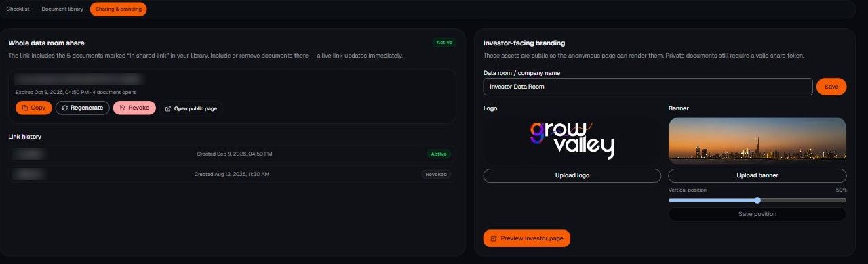Adjust the banner vertical position slider
Image resolution: width=868 pixels, height=264 pixels.
pos(757,200)
